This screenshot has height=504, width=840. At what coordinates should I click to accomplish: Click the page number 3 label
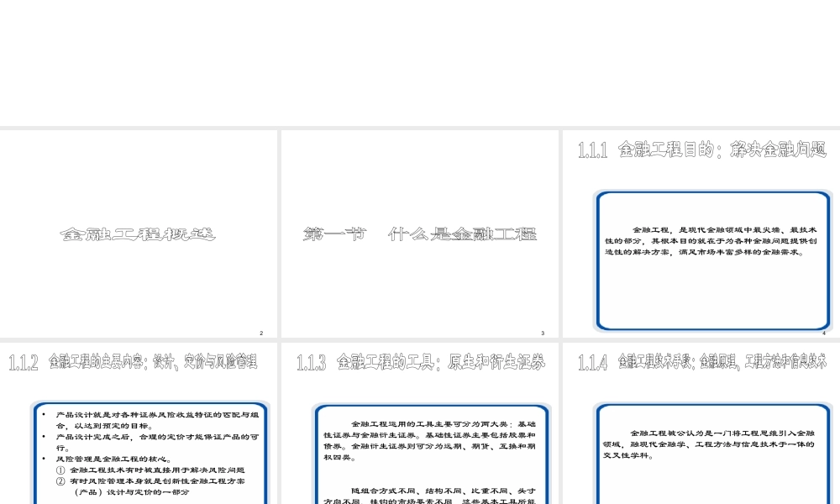coord(543,333)
